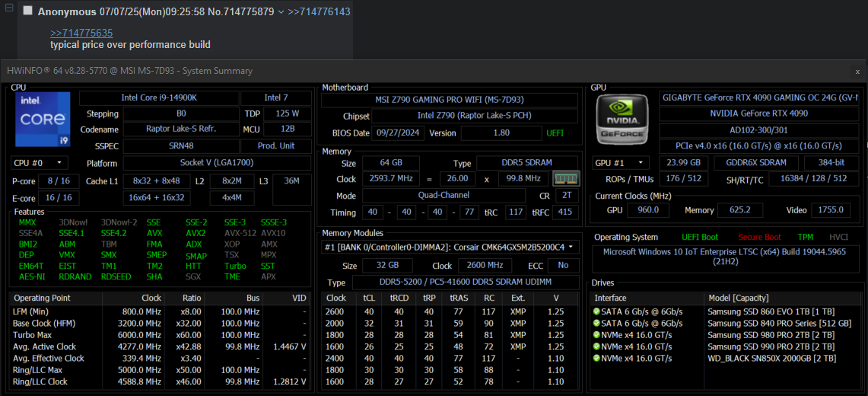Viewport: 868px width, 396px height.
Task: Click the 64 GB memory size value
Action: 391,164
